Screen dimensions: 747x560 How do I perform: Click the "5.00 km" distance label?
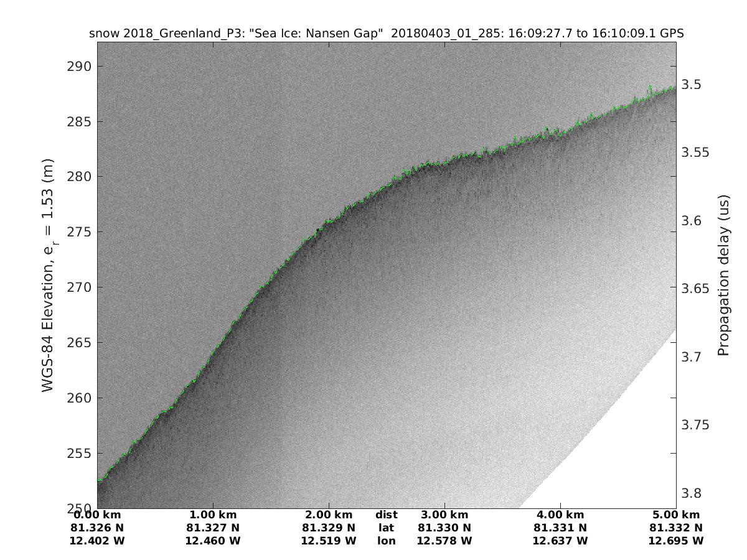click(x=676, y=515)
